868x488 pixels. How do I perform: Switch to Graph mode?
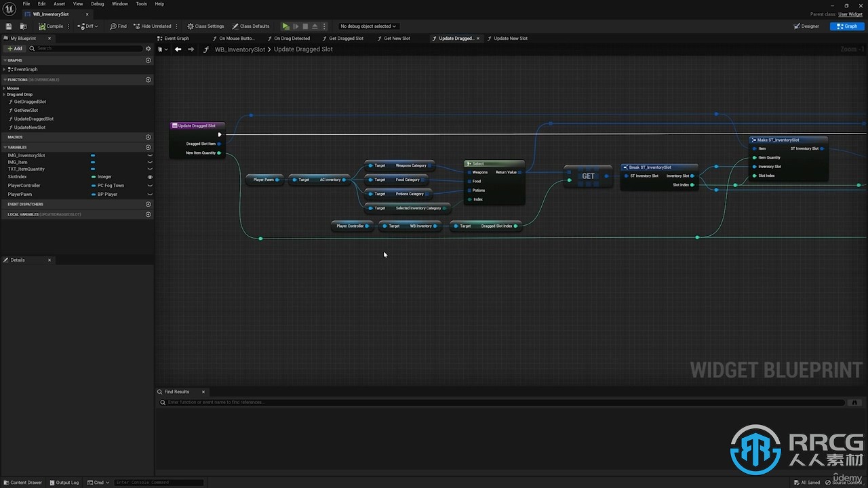pyautogui.click(x=847, y=26)
